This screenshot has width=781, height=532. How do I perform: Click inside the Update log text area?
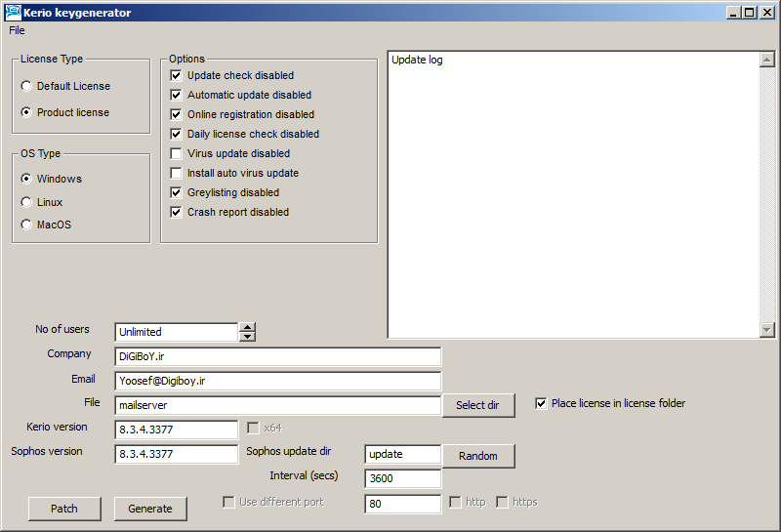pyautogui.click(x=574, y=194)
